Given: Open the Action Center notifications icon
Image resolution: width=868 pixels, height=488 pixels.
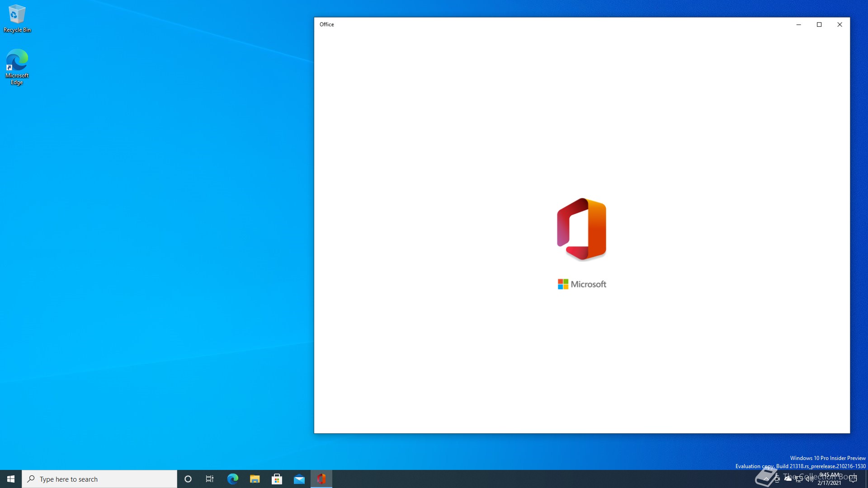Looking at the screenshot, I should pos(853,479).
